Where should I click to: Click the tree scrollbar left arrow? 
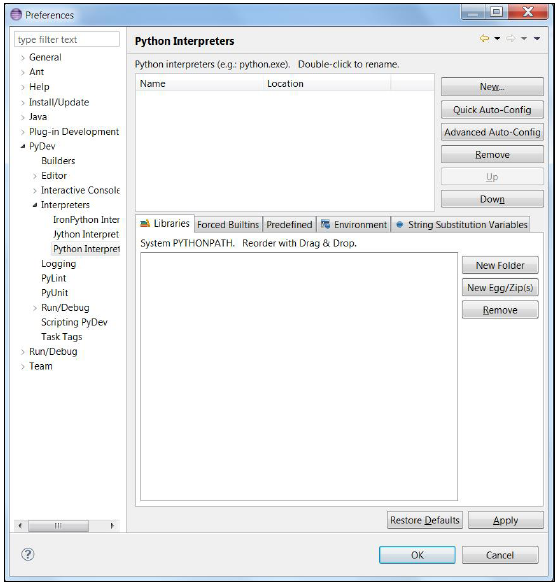[x=20, y=526]
